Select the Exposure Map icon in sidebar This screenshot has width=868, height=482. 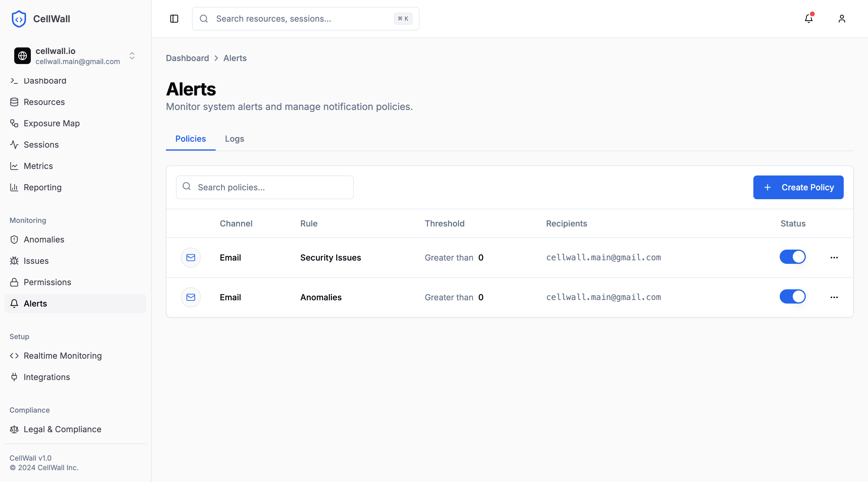point(14,123)
